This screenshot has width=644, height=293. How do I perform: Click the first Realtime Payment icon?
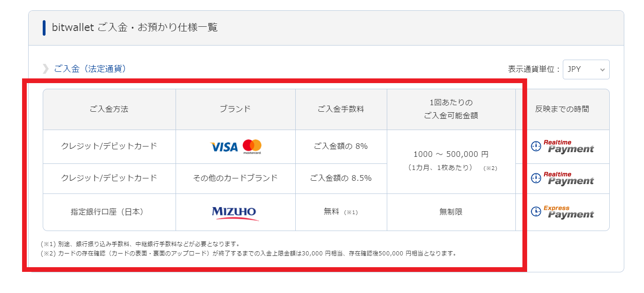click(562, 146)
